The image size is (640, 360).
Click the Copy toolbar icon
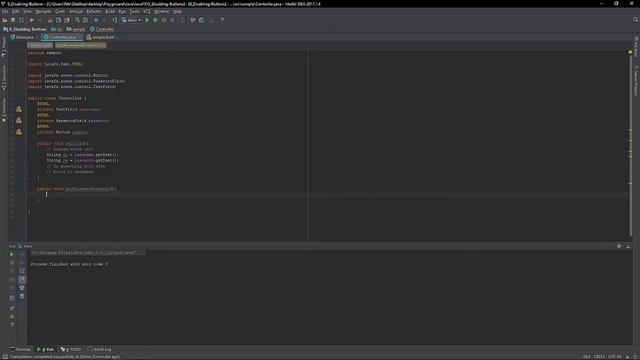coord(58,20)
